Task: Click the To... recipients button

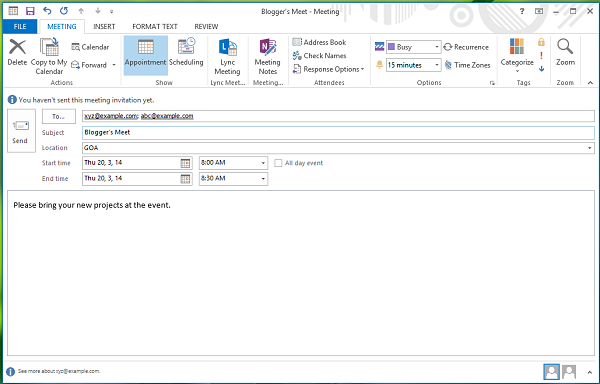Action: pyautogui.click(x=59, y=116)
